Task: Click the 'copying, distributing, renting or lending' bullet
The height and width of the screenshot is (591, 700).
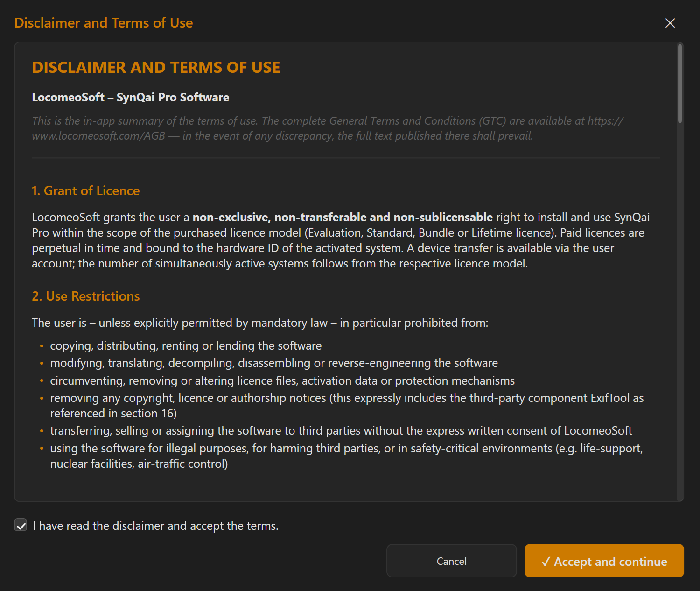Action: point(186,345)
